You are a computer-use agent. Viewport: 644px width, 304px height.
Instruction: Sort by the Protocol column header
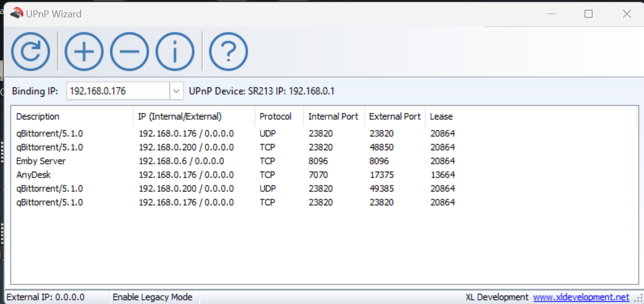275,117
